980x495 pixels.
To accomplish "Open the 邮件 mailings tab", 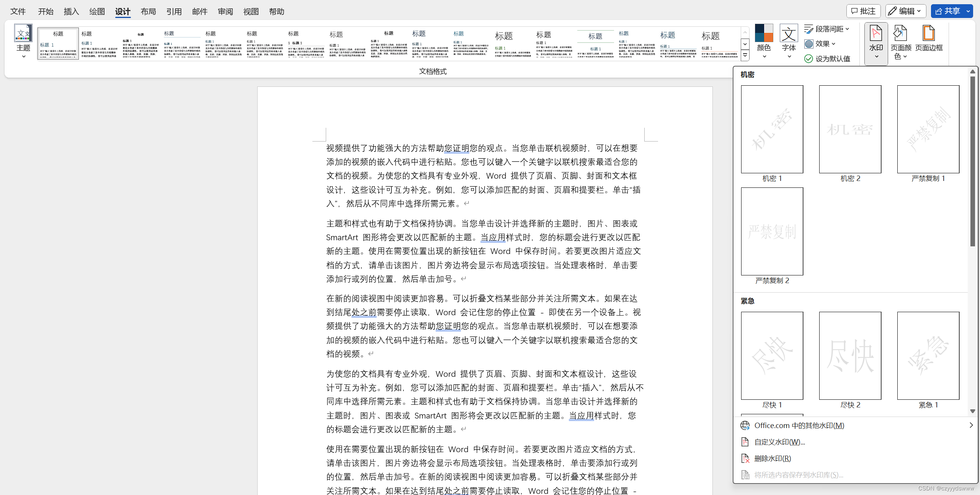I will point(199,11).
